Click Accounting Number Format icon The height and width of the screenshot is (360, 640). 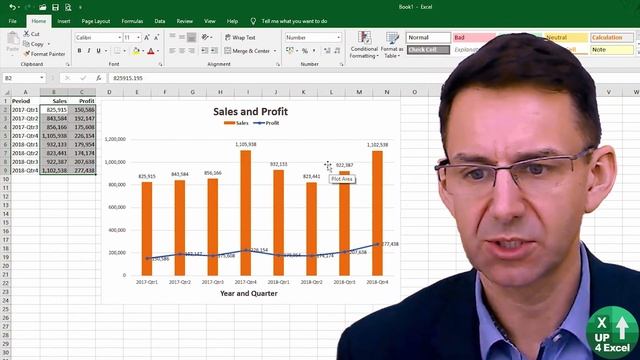289,51
